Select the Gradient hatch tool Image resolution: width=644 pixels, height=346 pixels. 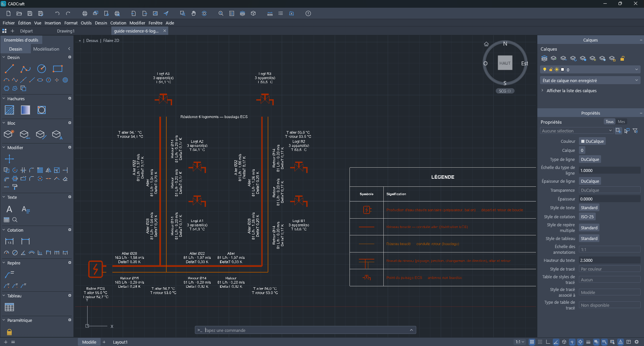[25, 110]
